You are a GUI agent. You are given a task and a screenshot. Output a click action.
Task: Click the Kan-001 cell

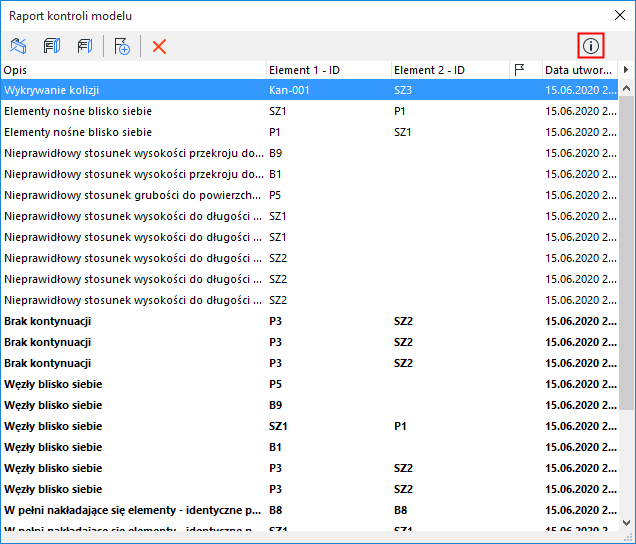click(x=289, y=90)
